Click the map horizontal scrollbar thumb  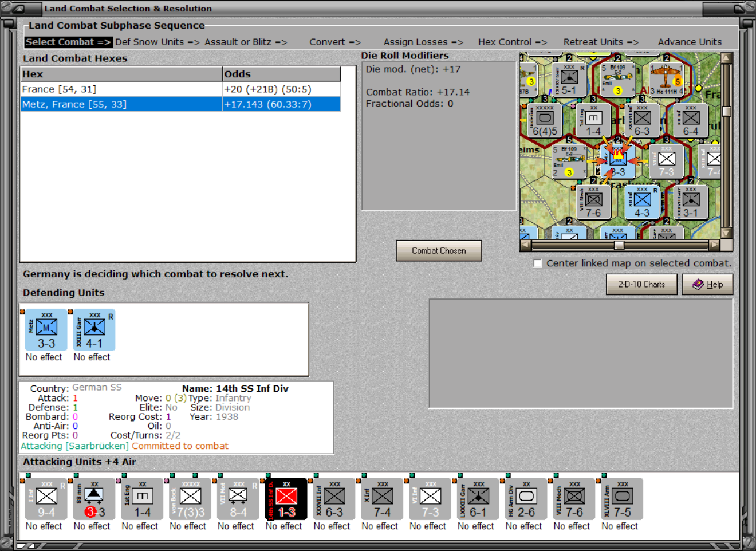[619, 245]
